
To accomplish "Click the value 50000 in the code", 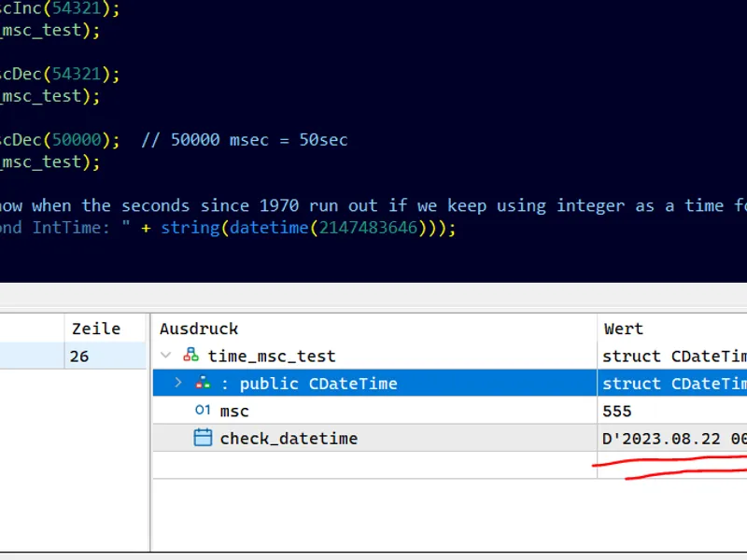I will [77, 140].
